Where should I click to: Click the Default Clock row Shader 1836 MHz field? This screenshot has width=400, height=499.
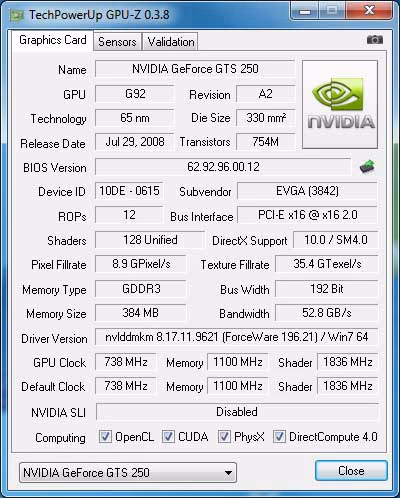point(347,386)
